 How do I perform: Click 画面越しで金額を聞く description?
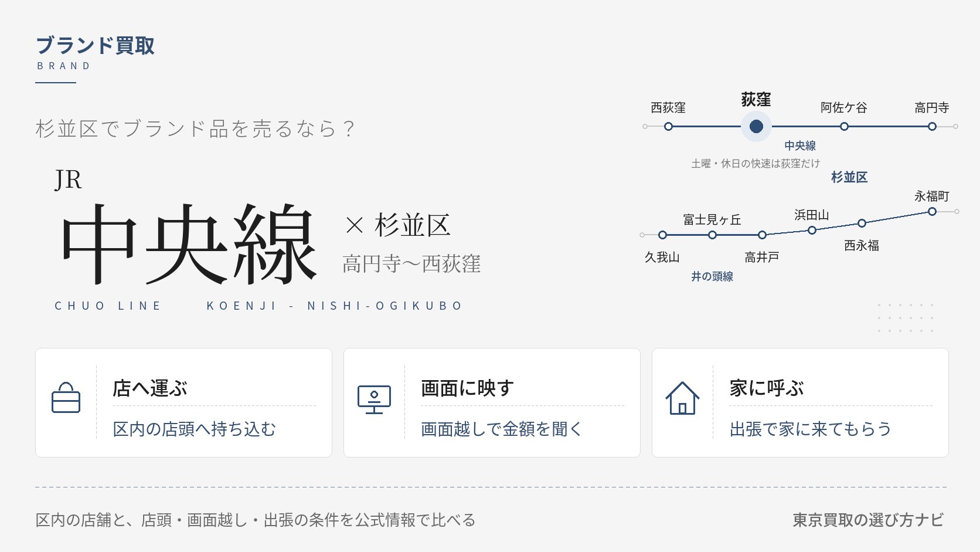[x=502, y=429]
